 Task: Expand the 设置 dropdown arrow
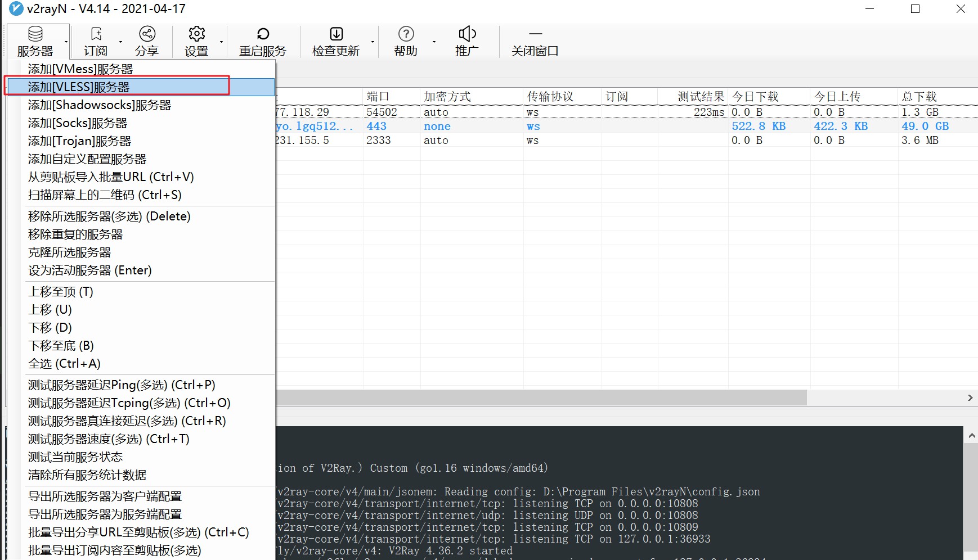point(221,42)
